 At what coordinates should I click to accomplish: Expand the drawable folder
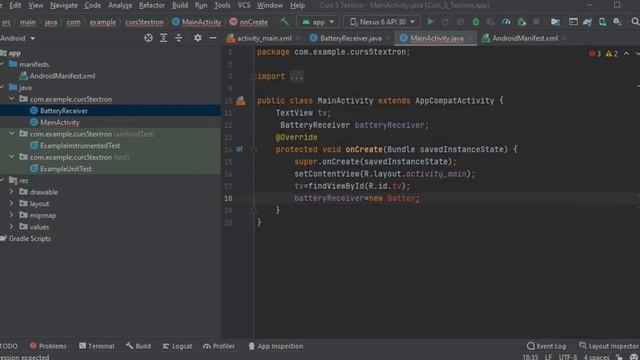(x=11, y=191)
